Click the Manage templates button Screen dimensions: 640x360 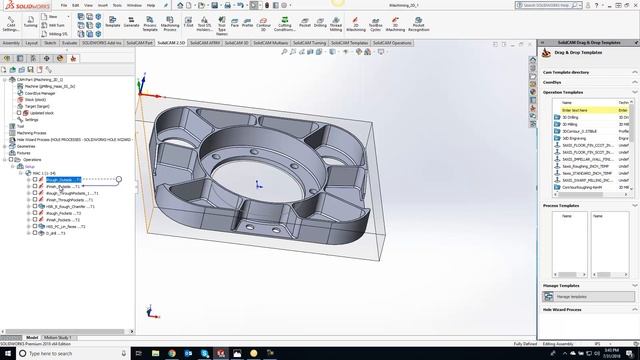(589, 297)
